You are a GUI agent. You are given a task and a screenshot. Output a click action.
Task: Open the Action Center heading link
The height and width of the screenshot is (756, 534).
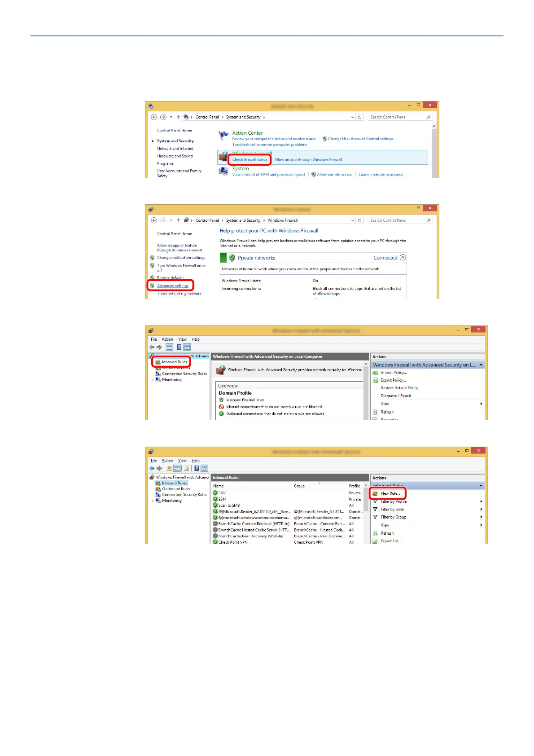click(x=247, y=133)
